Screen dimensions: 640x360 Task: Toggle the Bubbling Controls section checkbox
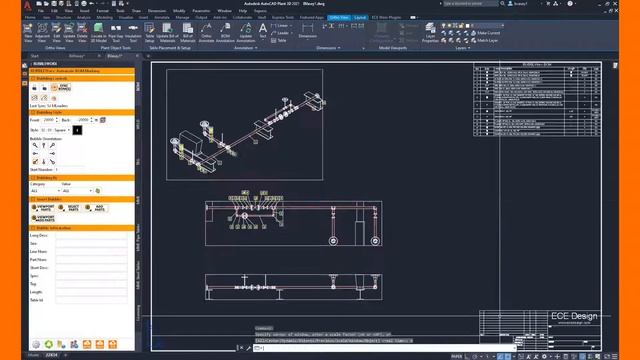tap(33, 78)
